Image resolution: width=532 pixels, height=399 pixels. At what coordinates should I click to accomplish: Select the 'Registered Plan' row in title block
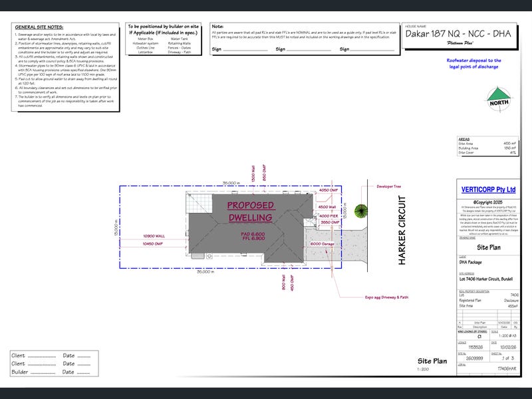tap(489, 301)
